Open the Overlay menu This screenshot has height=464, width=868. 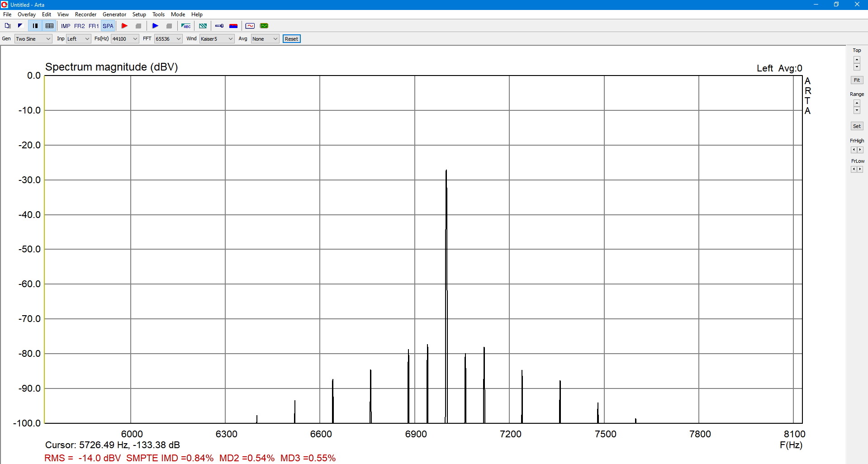(27, 14)
